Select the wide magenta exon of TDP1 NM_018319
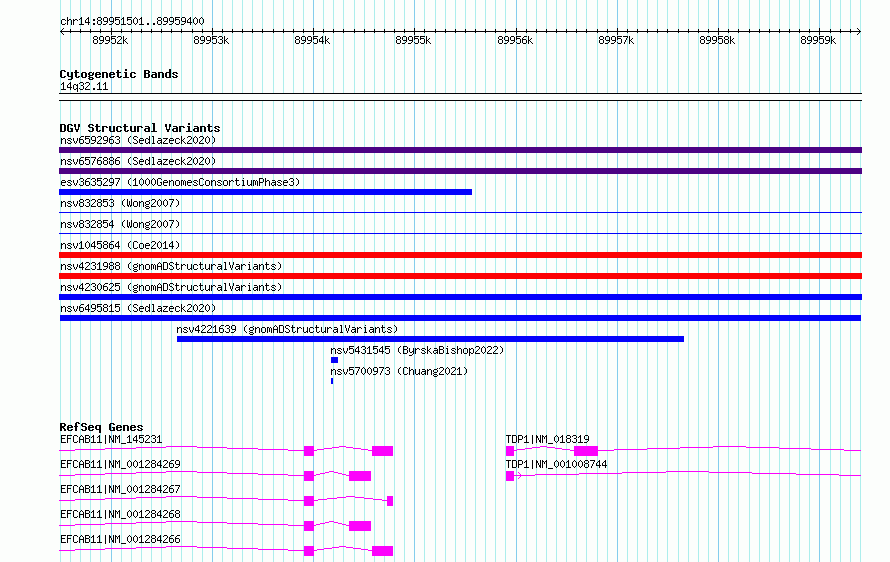The height and width of the screenshot is (562, 890). click(x=586, y=451)
